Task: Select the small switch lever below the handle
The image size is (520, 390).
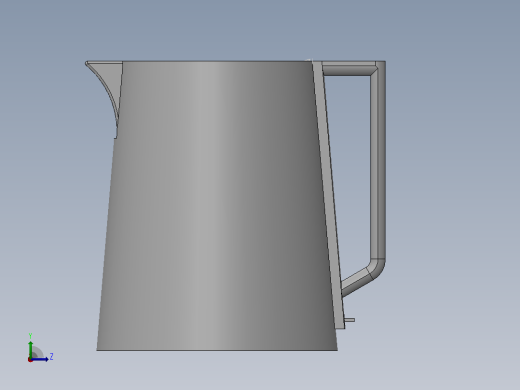Action: pos(350,320)
